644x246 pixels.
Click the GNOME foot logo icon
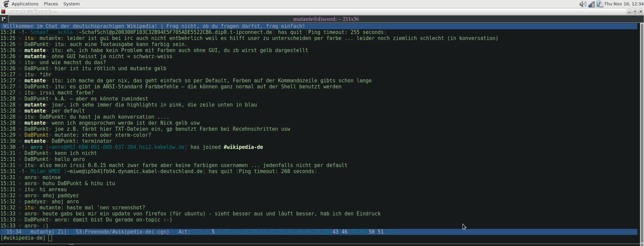click(x=6, y=4)
